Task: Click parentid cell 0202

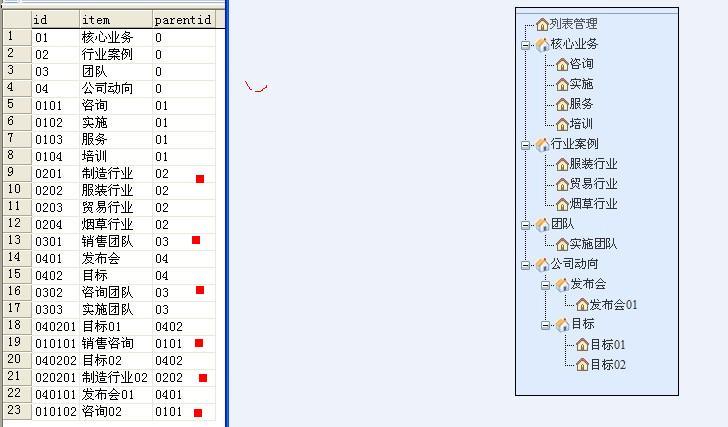Action: (x=183, y=377)
